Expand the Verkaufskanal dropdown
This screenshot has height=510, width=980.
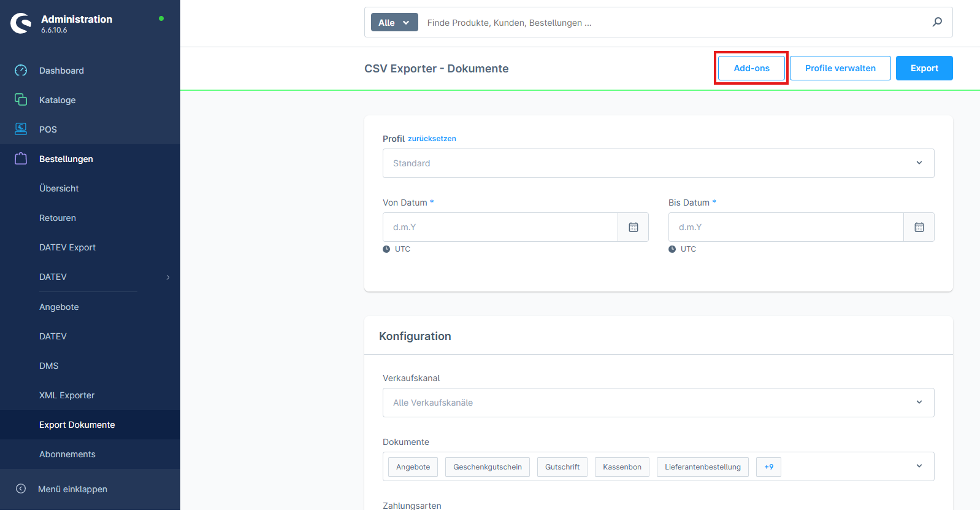[x=657, y=403]
